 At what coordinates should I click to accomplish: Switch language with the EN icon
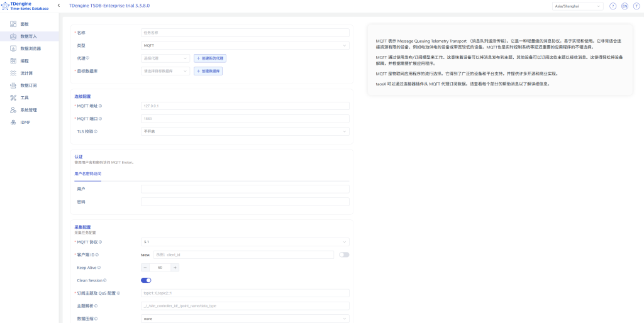click(x=625, y=6)
